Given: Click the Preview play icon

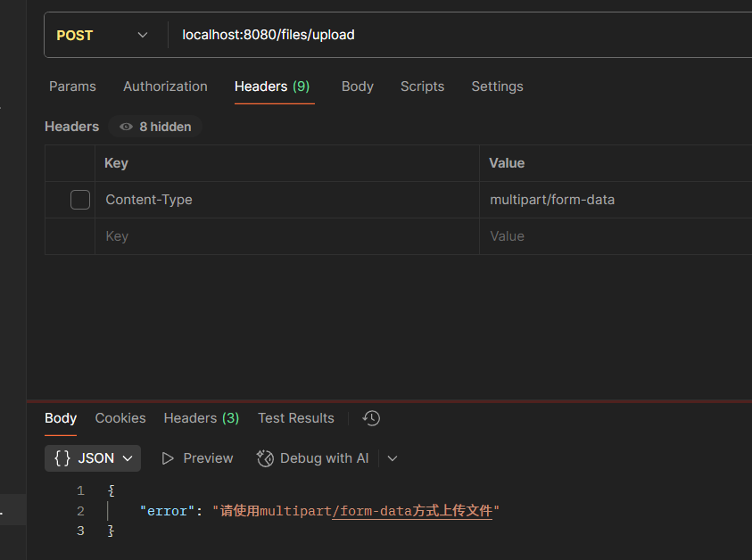Looking at the screenshot, I should [168, 458].
